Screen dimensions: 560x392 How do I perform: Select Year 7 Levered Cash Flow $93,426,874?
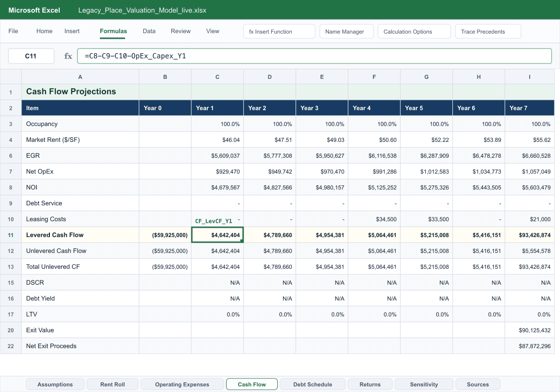(529, 235)
